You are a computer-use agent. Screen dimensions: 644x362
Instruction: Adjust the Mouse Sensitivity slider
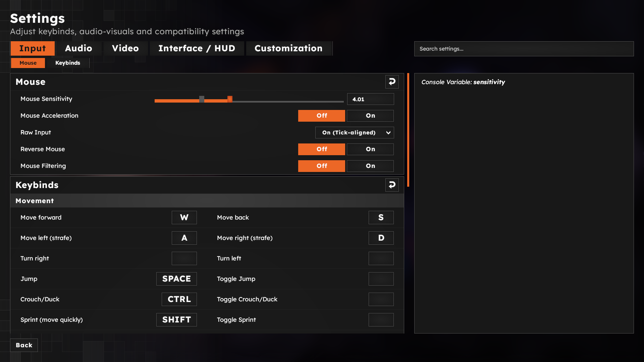point(230,99)
